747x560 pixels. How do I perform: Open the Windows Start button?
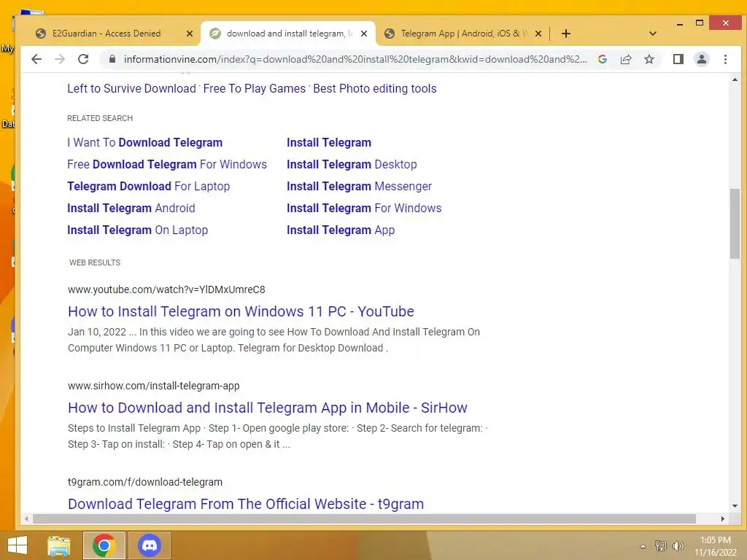click(18, 545)
